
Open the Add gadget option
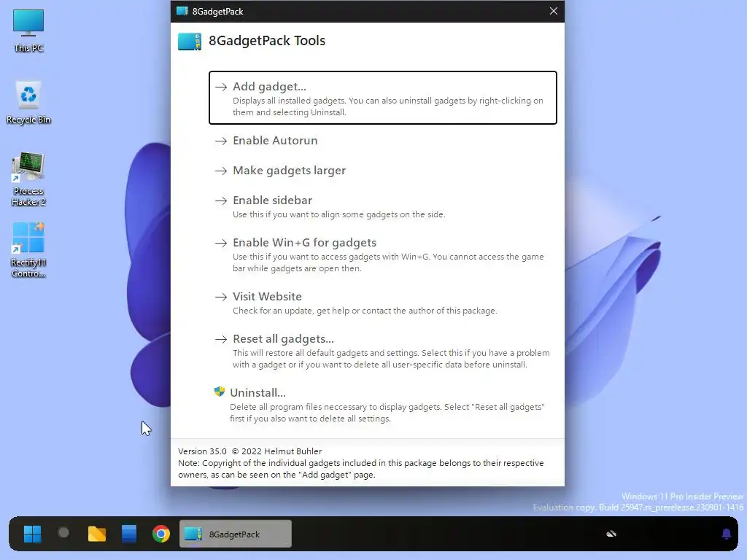tap(382, 98)
